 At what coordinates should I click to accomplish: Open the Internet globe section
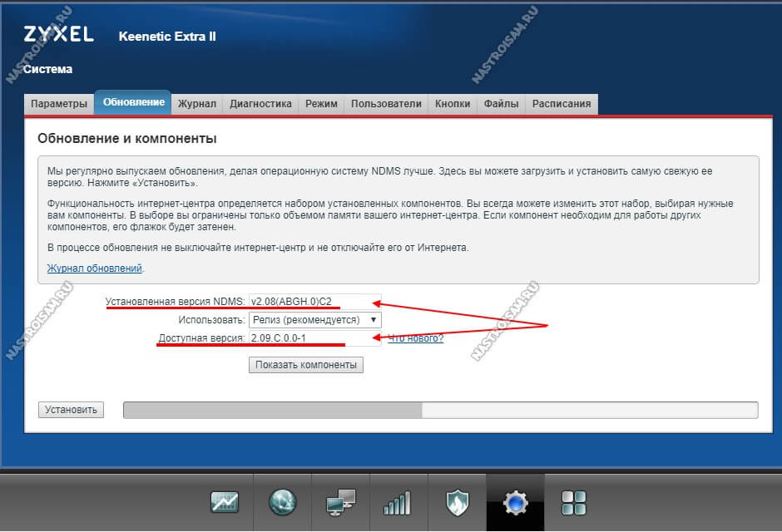283,502
